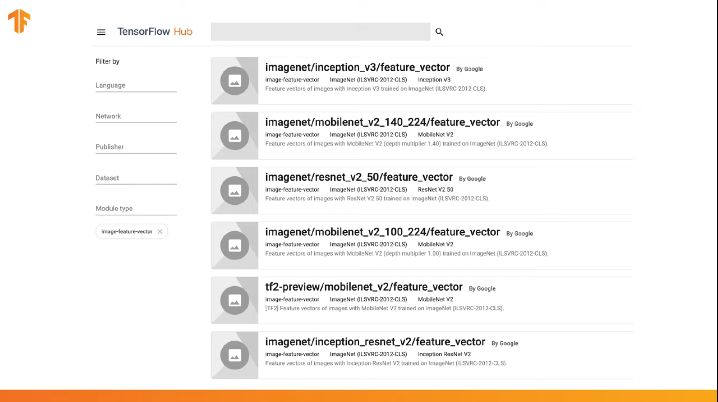
Task: Click By Google next to tf2-preview mobilenet_v2
Action: point(482,289)
